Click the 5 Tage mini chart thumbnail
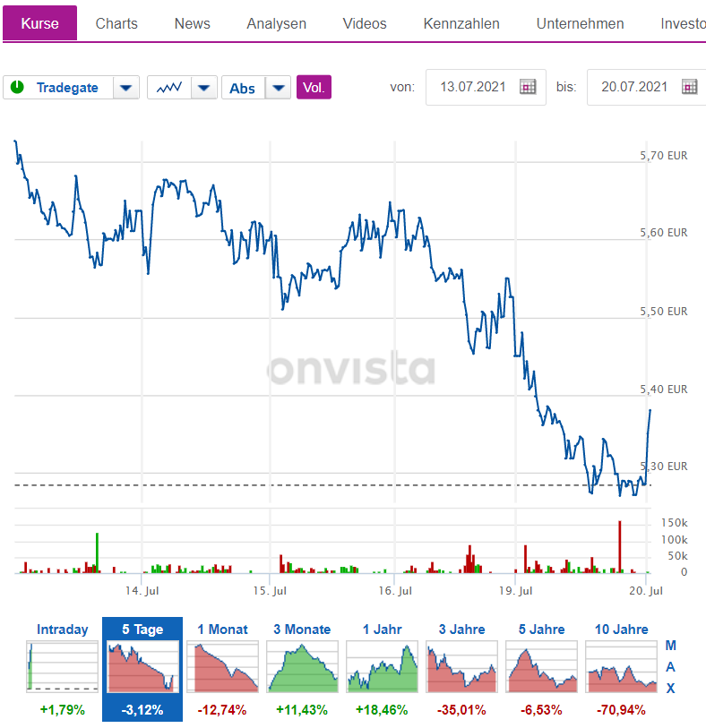This screenshot has height=728, width=706. (x=142, y=667)
